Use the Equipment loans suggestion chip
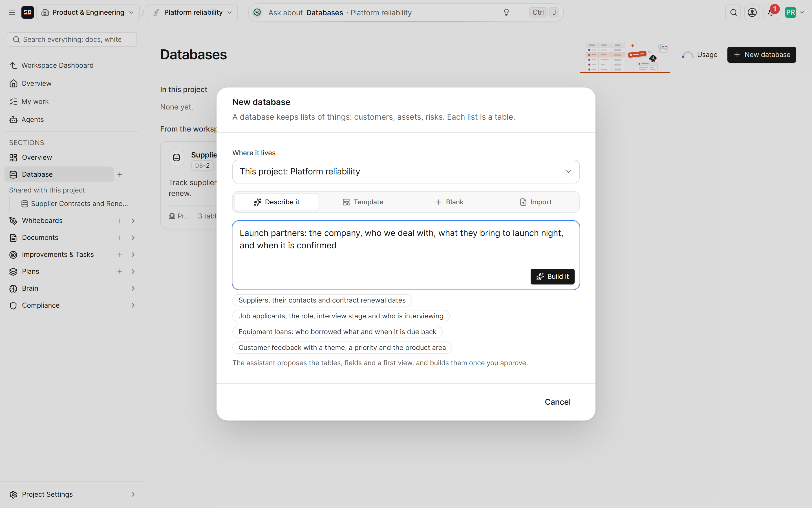 point(337,332)
